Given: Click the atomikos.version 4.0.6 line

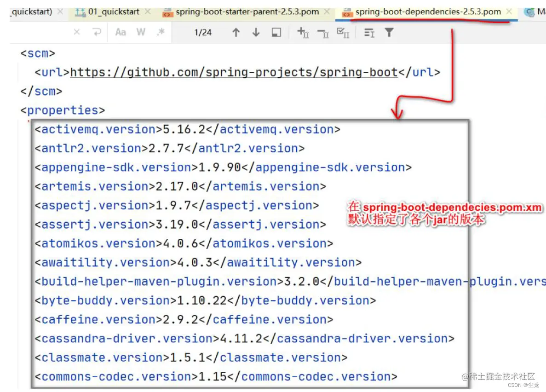Looking at the screenshot, I should pyautogui.click(x=184, y=243).
